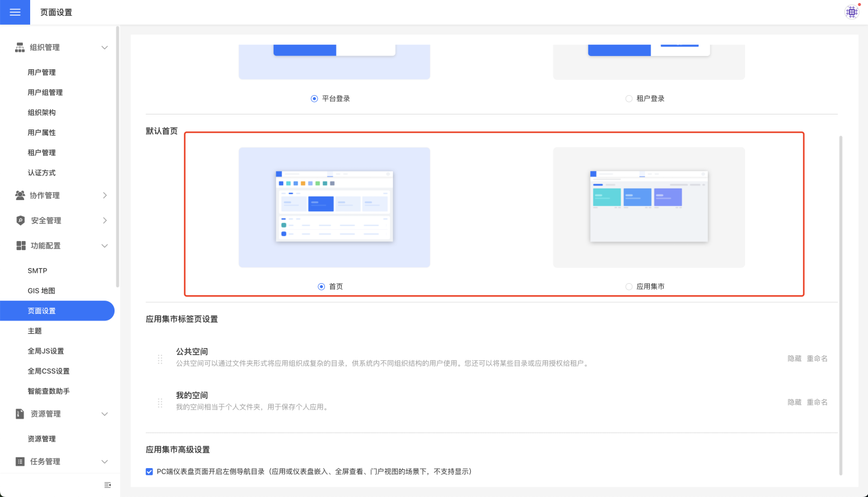The image size is (868, 497).
Task: Open 主题 in the sidebar
Action: tap(35, 331)
